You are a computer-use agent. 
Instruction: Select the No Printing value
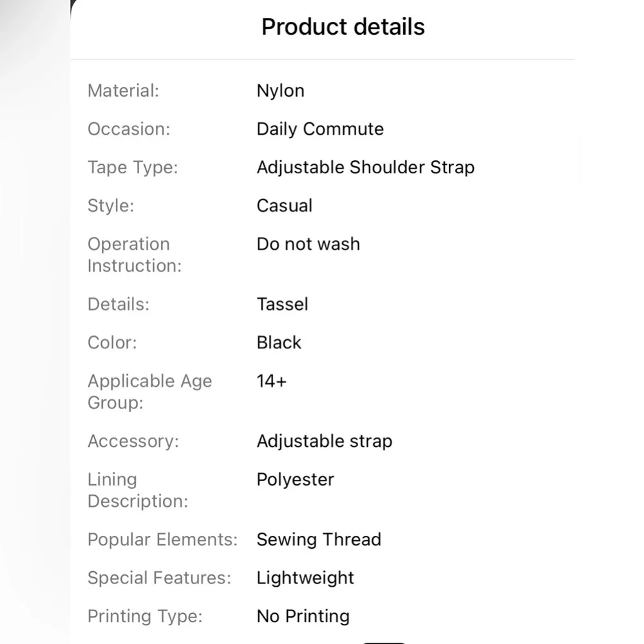click(x=303, y=616)
